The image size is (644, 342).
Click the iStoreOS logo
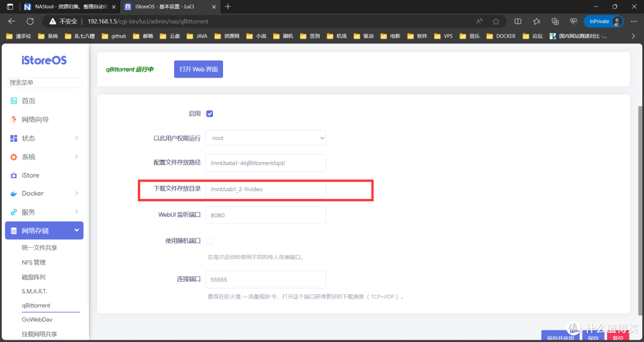pos(44,60)
